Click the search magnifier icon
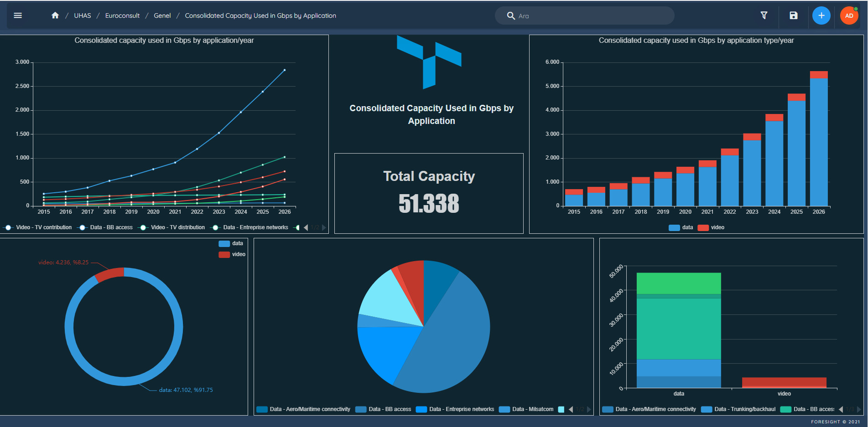The height and width of the screenshot is (427, 868). coord(511,16)
